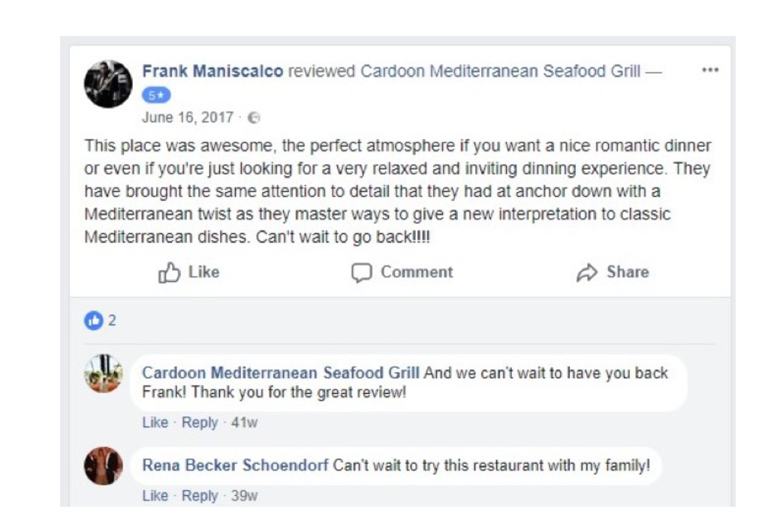Open Rena Becker Schoendorf's name link
780x532 pixels.
pos(235,465)
